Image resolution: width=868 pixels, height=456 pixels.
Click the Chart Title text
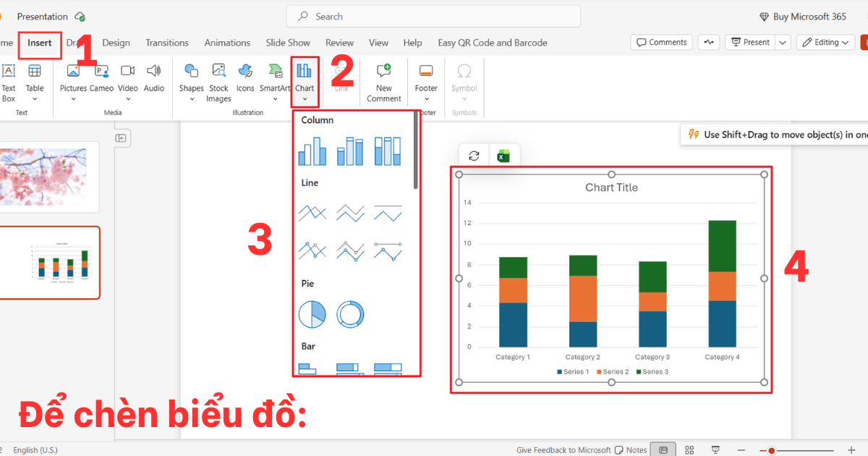click(611, 187)
